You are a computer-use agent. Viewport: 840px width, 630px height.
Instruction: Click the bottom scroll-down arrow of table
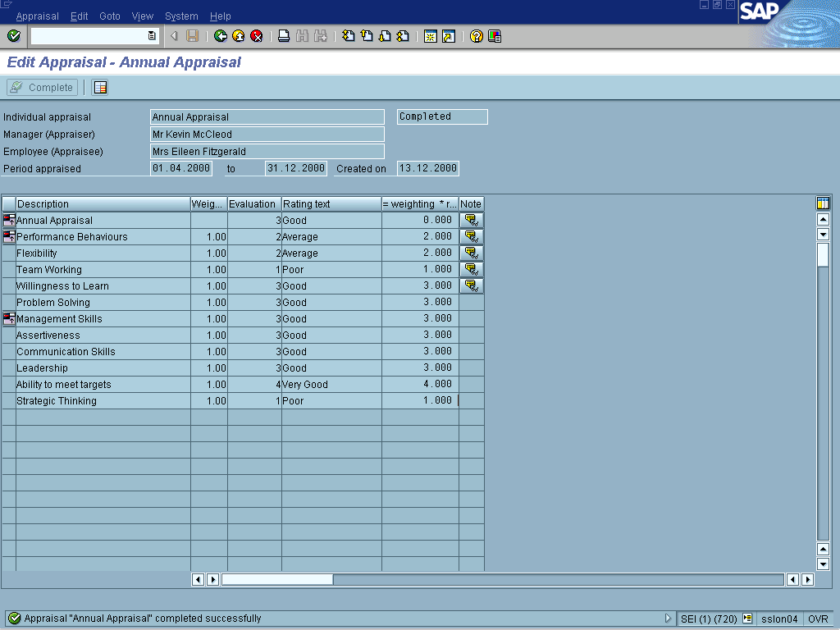[823, 564]
